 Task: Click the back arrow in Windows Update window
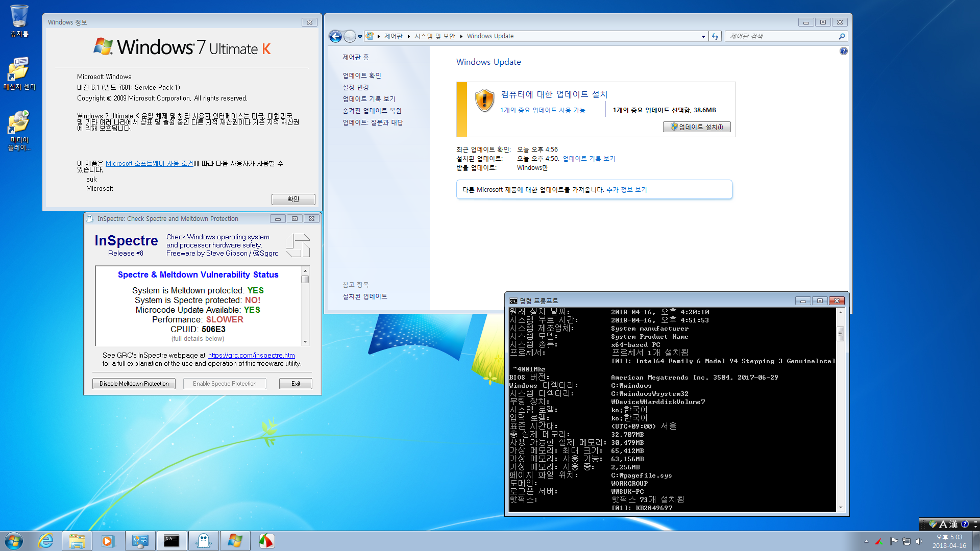[x=335, y=36]
